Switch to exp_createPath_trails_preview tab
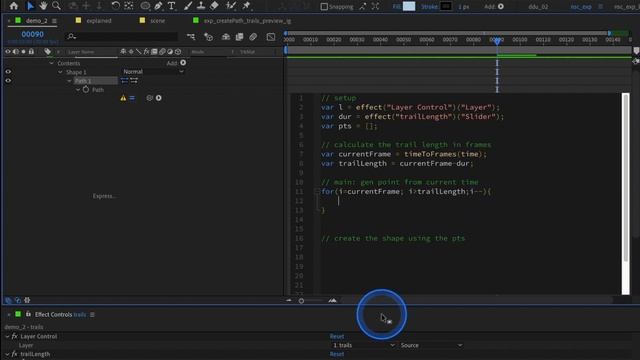 pyautogui.click(x=247, y=20)
